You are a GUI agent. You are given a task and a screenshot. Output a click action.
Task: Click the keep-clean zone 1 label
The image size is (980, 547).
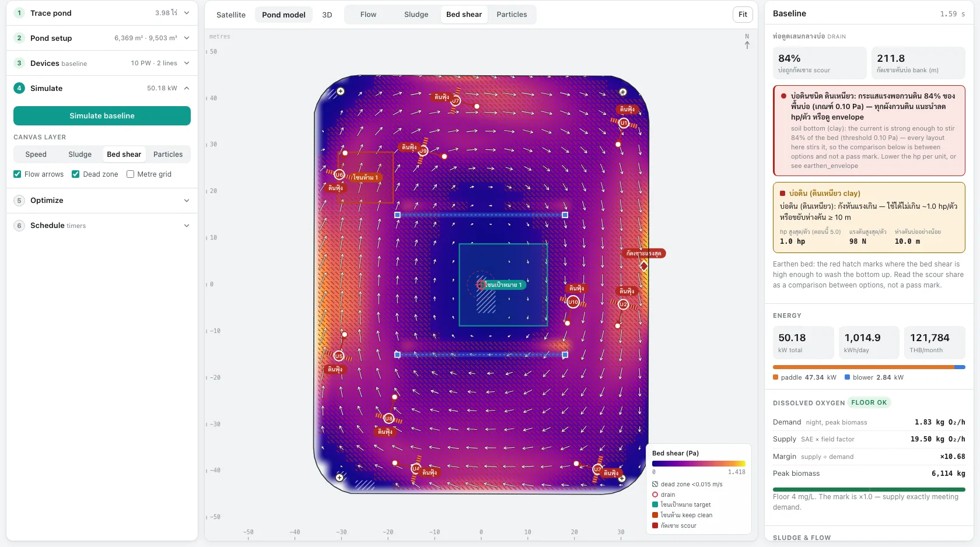365,177
